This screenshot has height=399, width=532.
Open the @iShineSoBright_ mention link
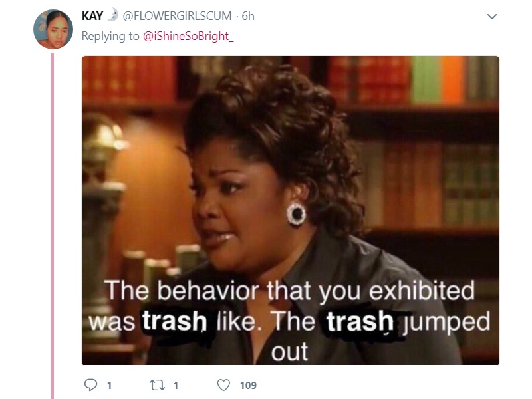point(188,36)
